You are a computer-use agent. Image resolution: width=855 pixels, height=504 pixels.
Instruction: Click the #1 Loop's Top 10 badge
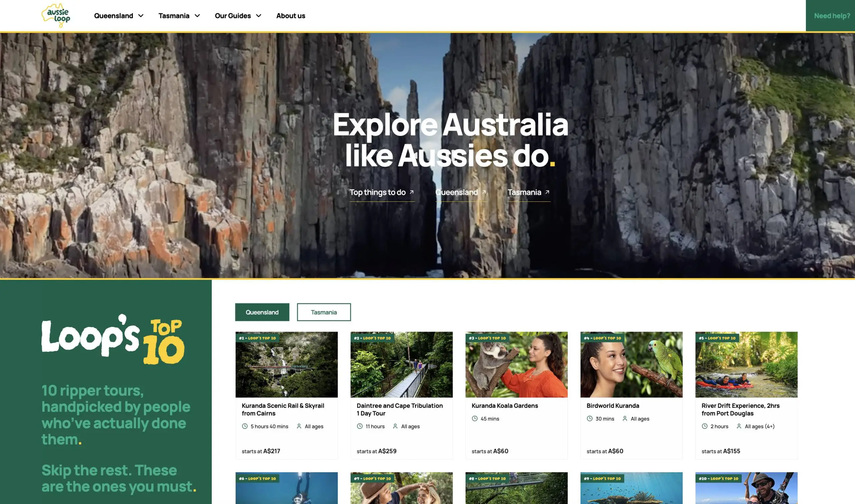coord(258,338)
